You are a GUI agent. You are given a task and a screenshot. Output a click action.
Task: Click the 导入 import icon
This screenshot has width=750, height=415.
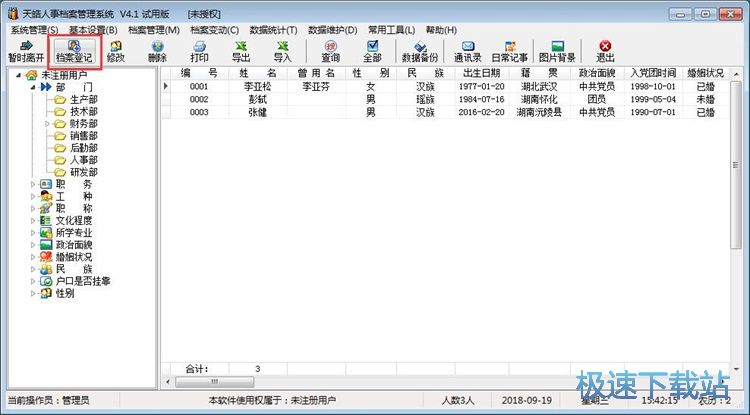pyautogui.click(x=283, y=51)
